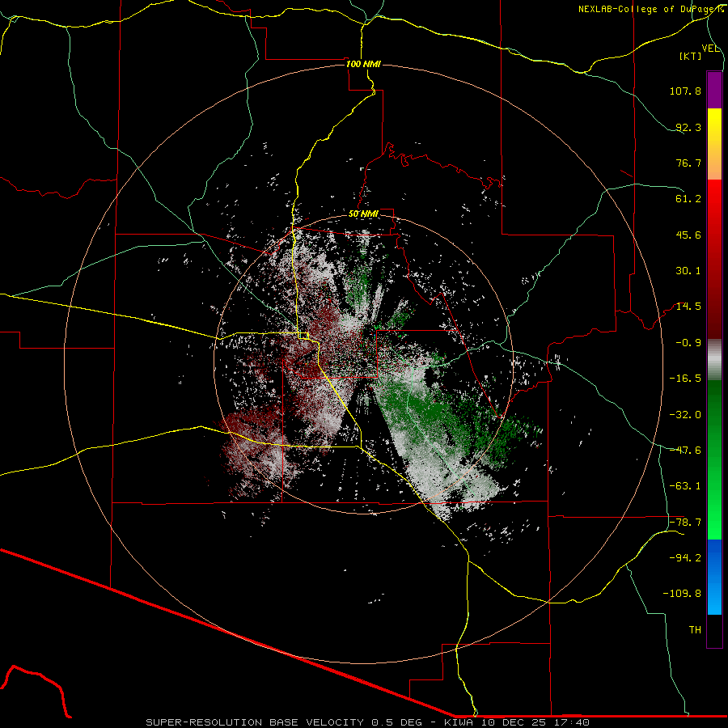This screenshot has width=728, height=728.
Task: Click the Super-Resolution Base Velocity caption
Action: [x=368, y=722]
